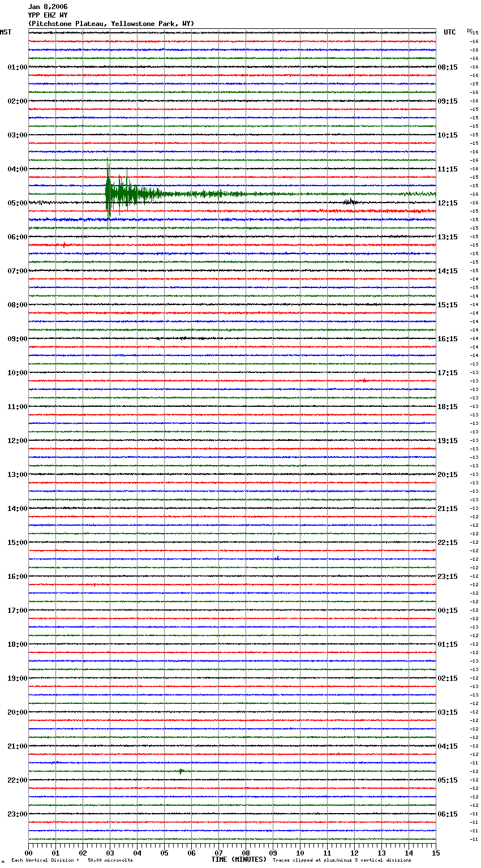The image size is (481, 868).
Task: Click the 22:15 UTC time label
Action: point(448,543)
